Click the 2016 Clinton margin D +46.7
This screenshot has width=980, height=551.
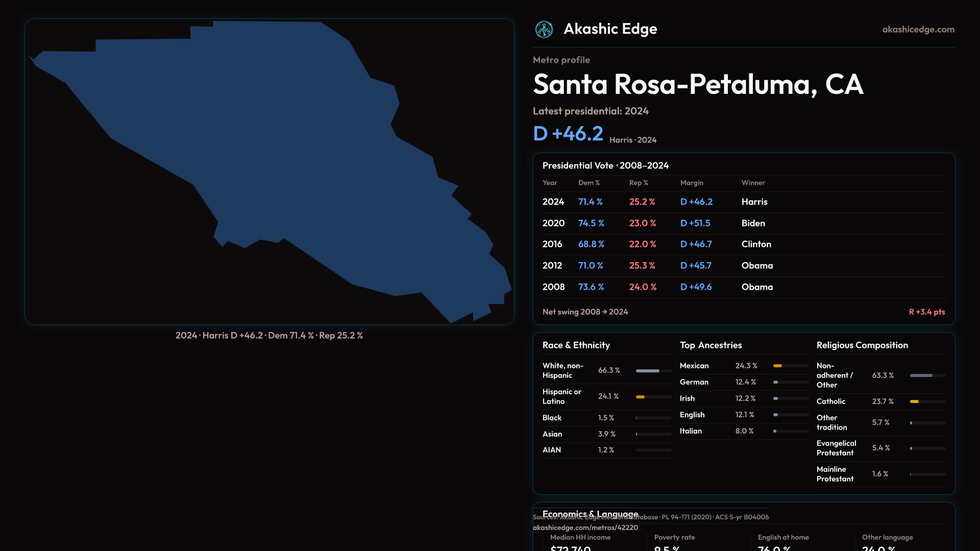coord(696,244)
